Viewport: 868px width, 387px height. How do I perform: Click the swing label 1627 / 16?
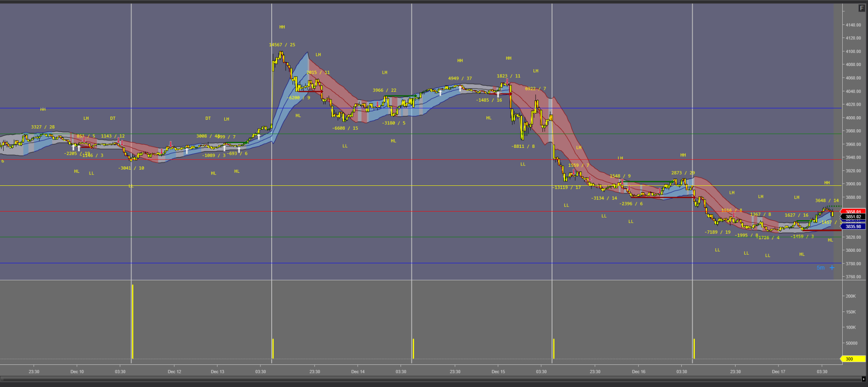pyautogui.click(x=797, y=215)
